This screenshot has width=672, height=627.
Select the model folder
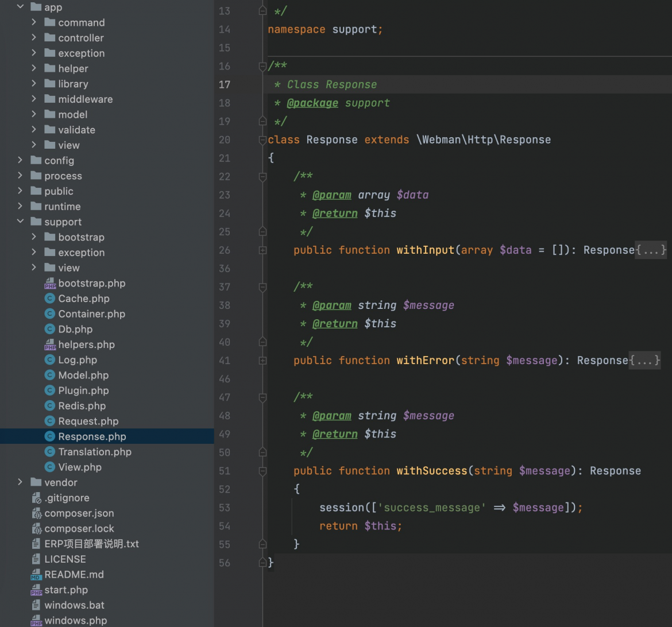point(73,114)
